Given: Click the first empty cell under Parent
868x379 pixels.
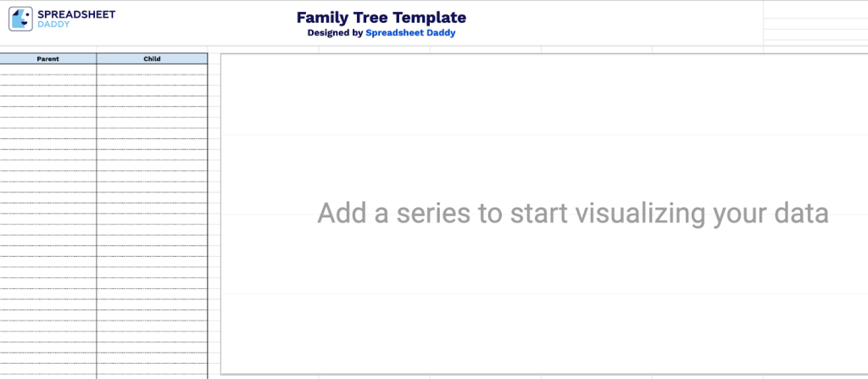Looking at the screenshot, I should [47, 70].
